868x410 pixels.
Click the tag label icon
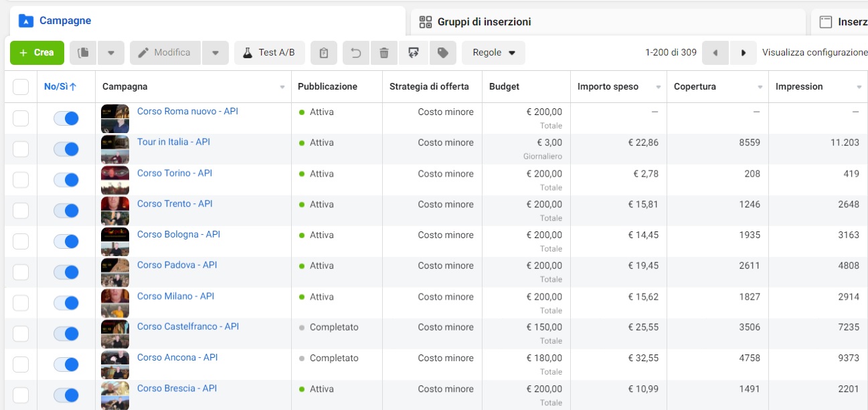442,53
